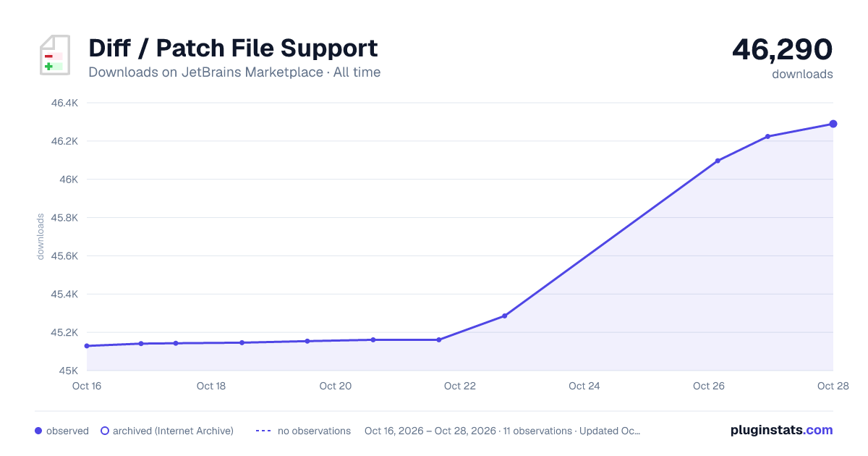Click the '46.2K' y-axis label

[x=64, y=141]
